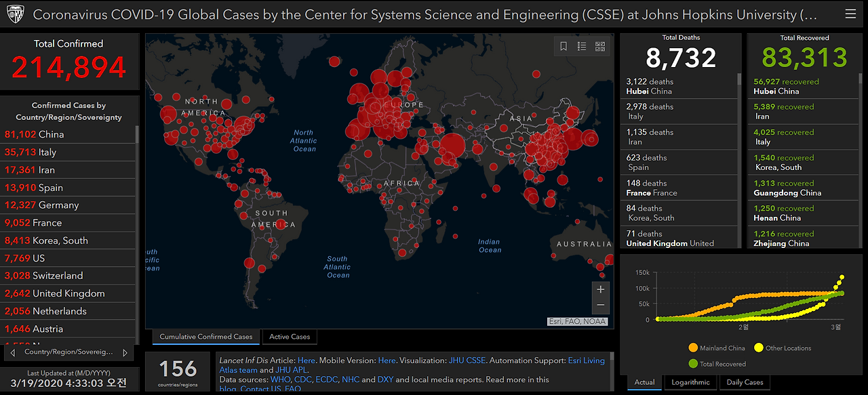Image resolution: width=868 pixels, height=395 pixels.
Task: Click 2,978 deaths Italy entry
Action: [679, 112]
